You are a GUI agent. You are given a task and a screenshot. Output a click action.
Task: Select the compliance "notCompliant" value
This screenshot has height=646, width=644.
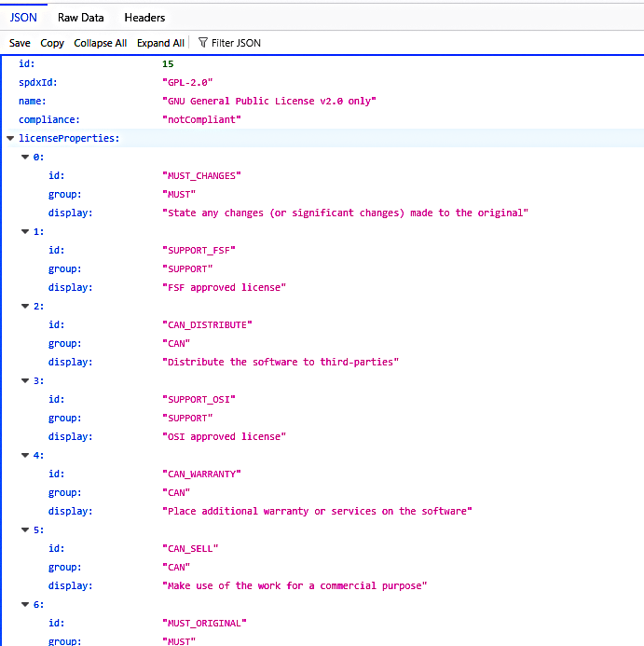(x=201, y=119)
